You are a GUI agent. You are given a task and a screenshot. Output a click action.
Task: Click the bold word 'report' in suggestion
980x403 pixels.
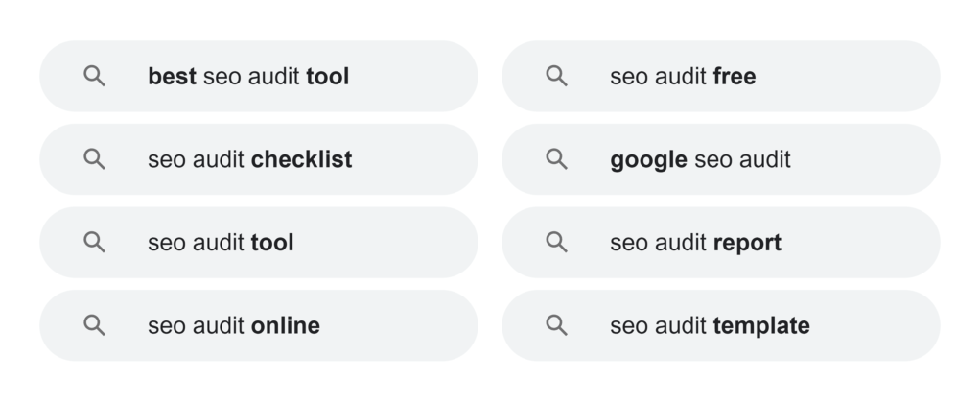[x=747, y=244]
